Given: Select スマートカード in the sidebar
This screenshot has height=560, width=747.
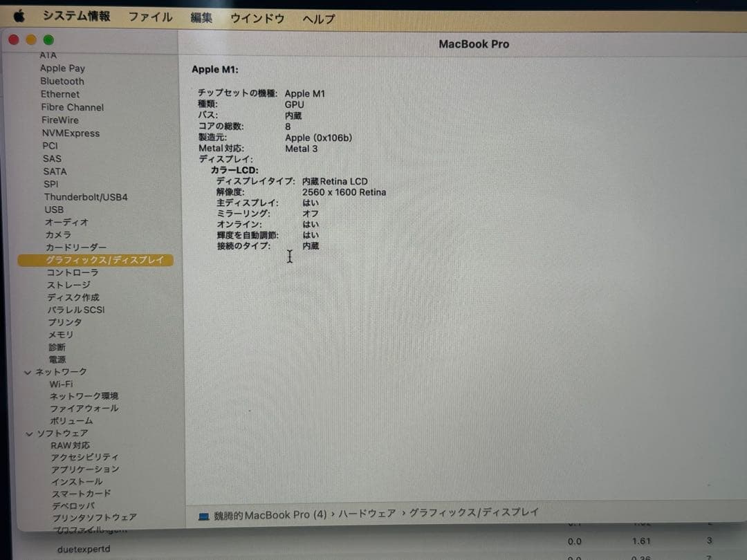Looking at the screenshot, I should [81, 494].
